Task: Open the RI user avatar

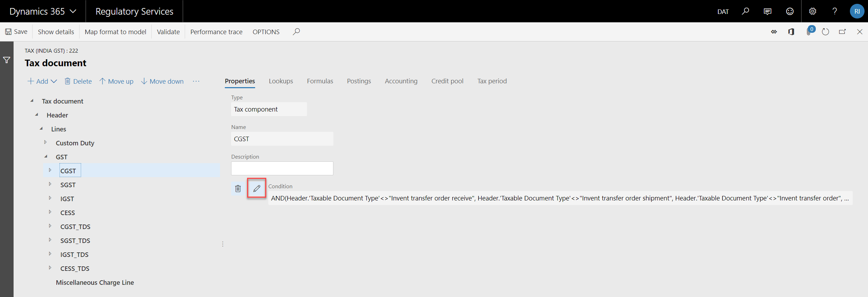Action: point(857,11)
